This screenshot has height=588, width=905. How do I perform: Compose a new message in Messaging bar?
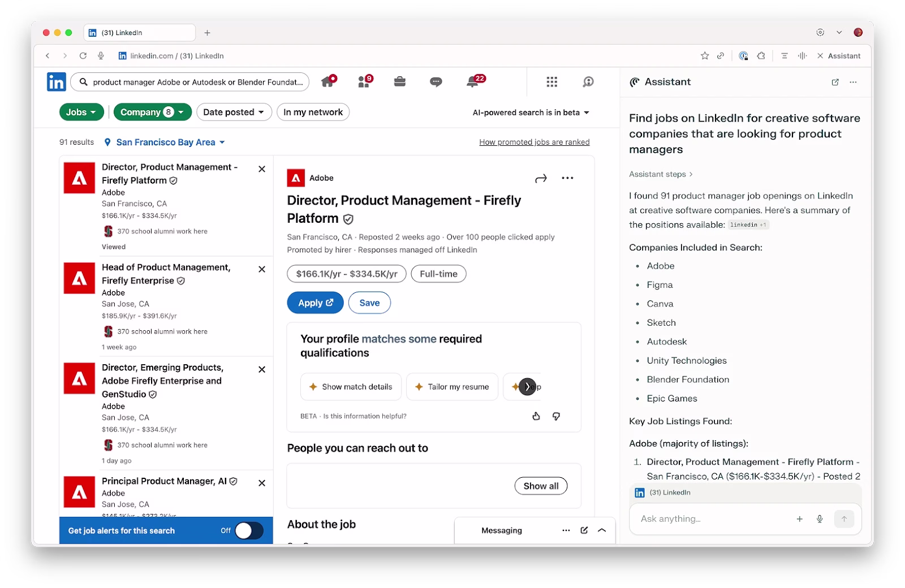[584, 530]
